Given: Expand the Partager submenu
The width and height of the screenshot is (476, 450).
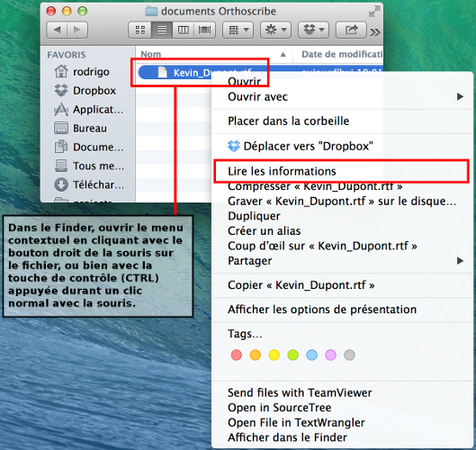Looking at the screenshot, I should pyautogui.click(x=343, y=260).
